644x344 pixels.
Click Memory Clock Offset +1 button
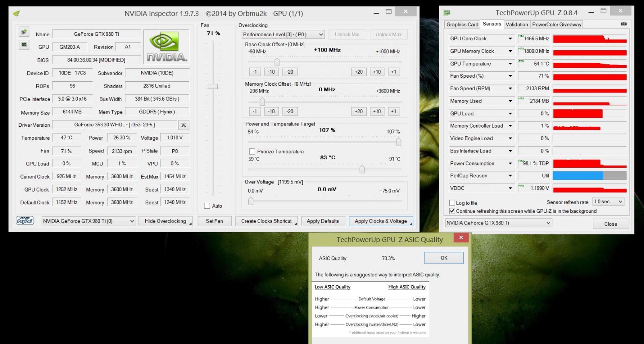[x=394, y=111]
